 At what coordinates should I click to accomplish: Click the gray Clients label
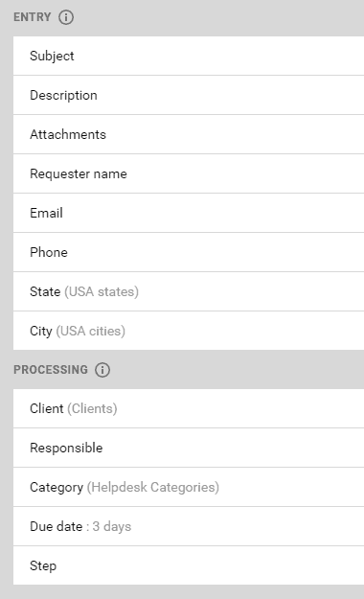point(92,408)
